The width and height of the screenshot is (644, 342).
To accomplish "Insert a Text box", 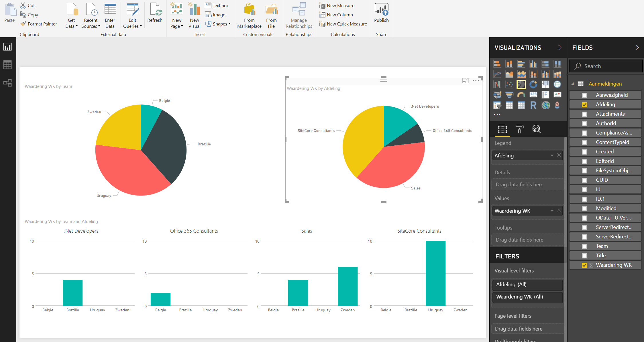I will 217,5.
